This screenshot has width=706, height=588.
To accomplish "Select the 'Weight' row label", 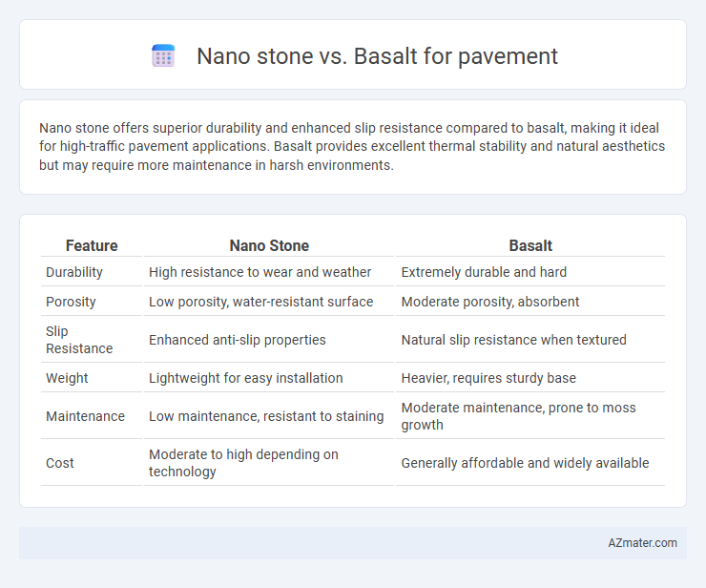I will [x=67, y=378].
